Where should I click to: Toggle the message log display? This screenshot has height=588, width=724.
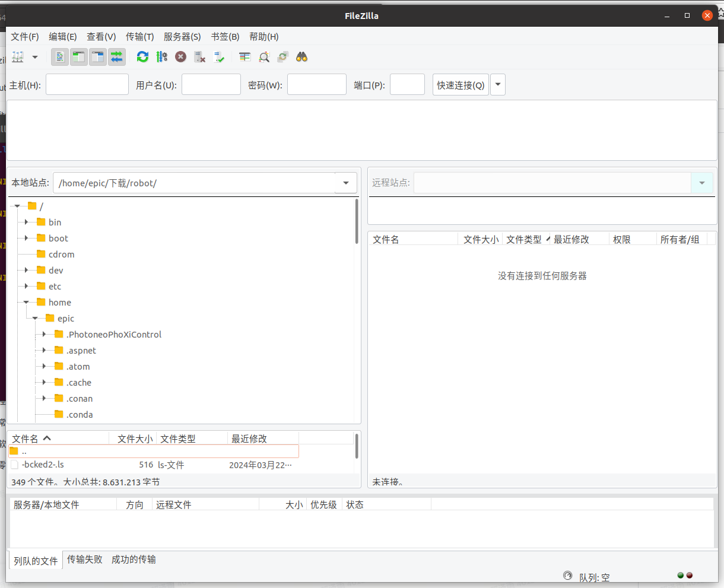[60, 57]
